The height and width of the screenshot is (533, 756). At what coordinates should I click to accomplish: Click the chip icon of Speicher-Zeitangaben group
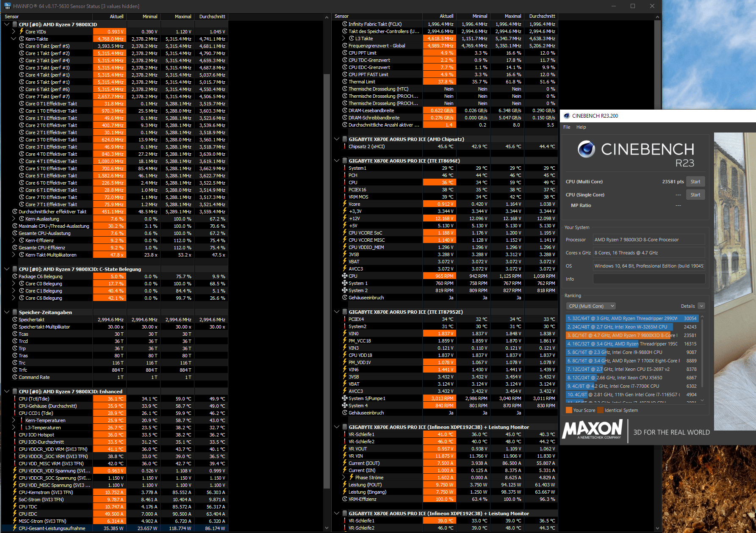pyautogui.click(x=15, y=312)
